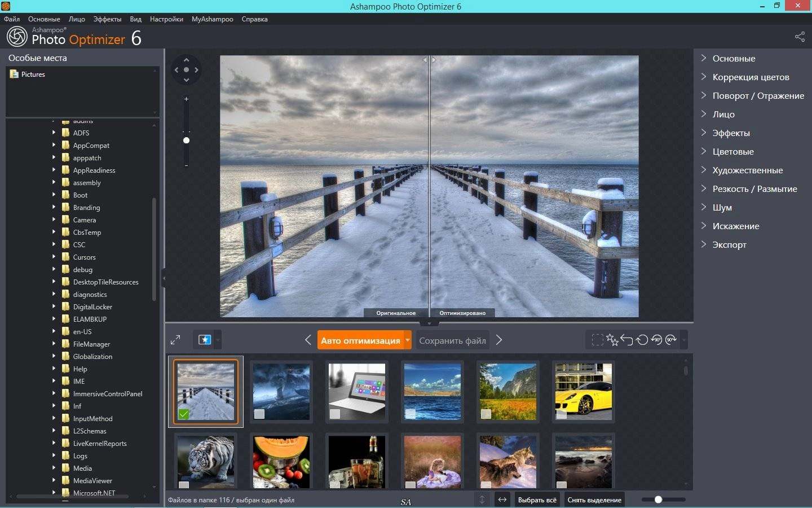
Task: Click the navigator center dot
Action: [186, 70]
